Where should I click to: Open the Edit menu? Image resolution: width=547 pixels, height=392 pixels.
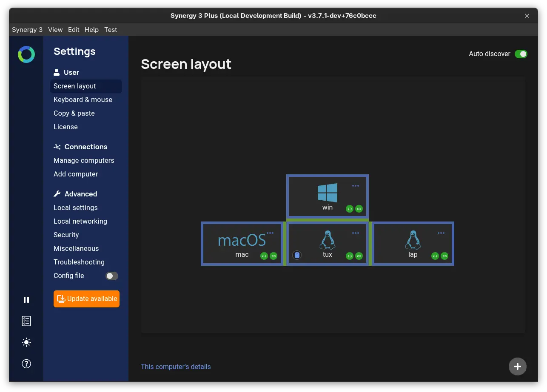(x=74, y=30)
